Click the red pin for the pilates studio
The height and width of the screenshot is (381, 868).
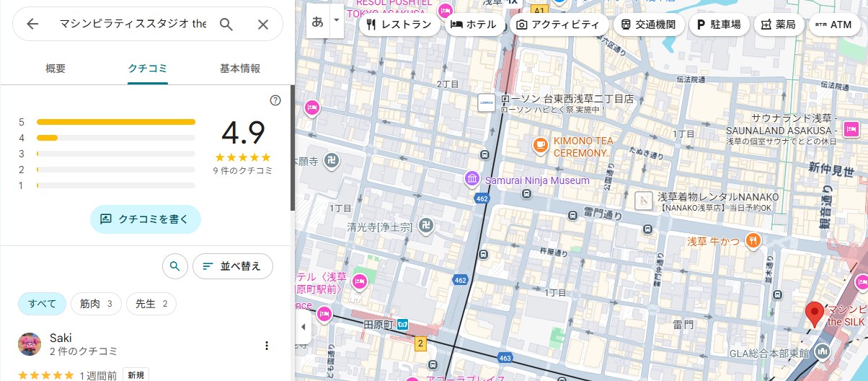point(815,315)
